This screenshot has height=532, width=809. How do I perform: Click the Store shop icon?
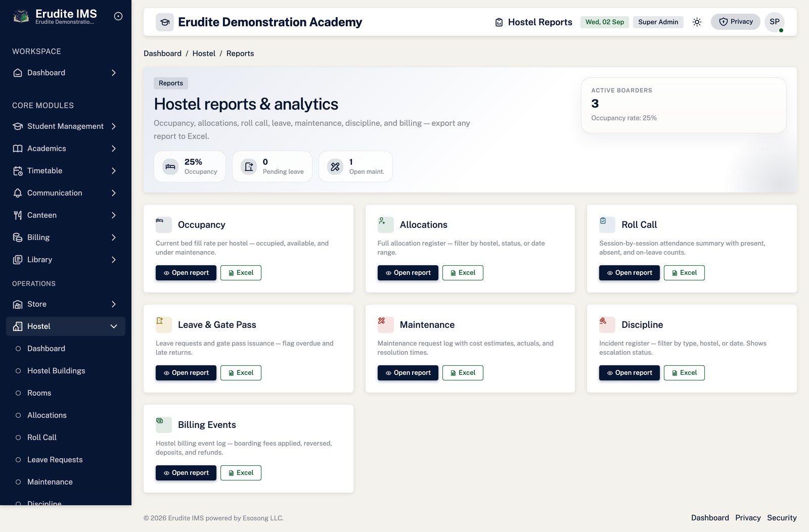click(18, 304)
